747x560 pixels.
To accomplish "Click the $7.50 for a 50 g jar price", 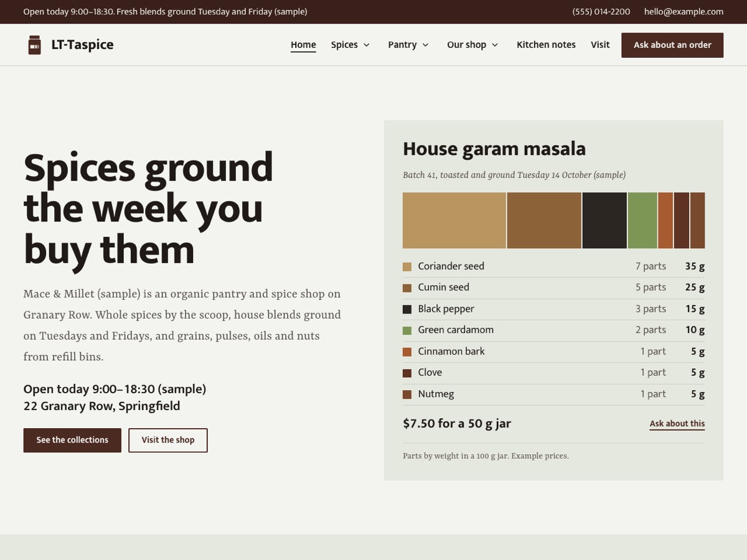I will [x=457, y=424].
